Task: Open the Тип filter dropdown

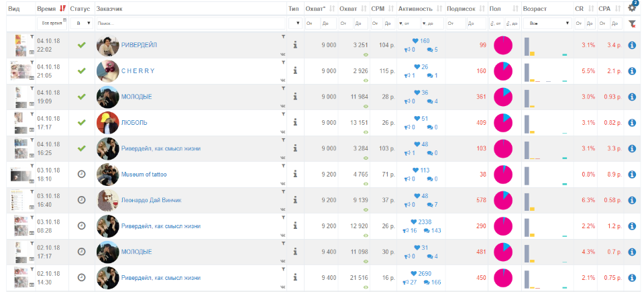Action: click(295, 23)
